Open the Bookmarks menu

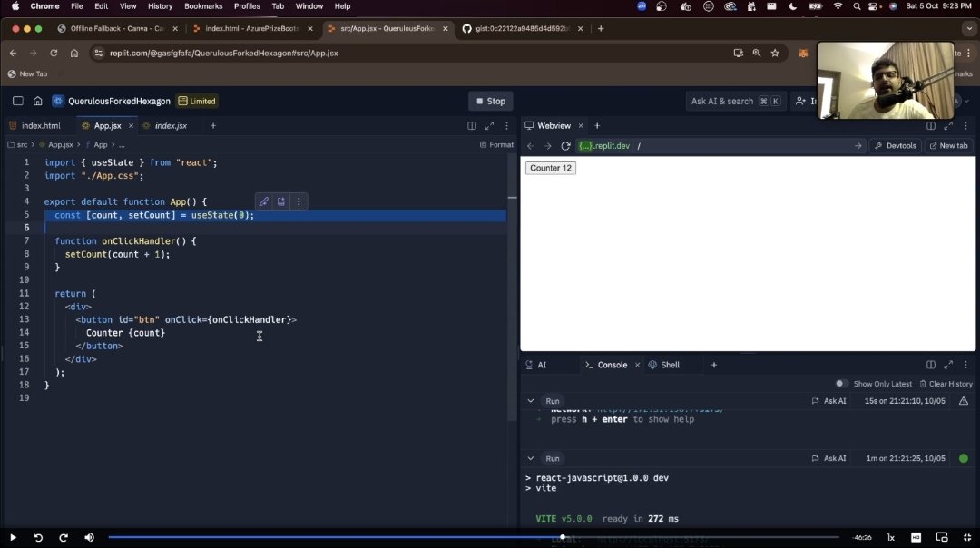coord(203,6)
